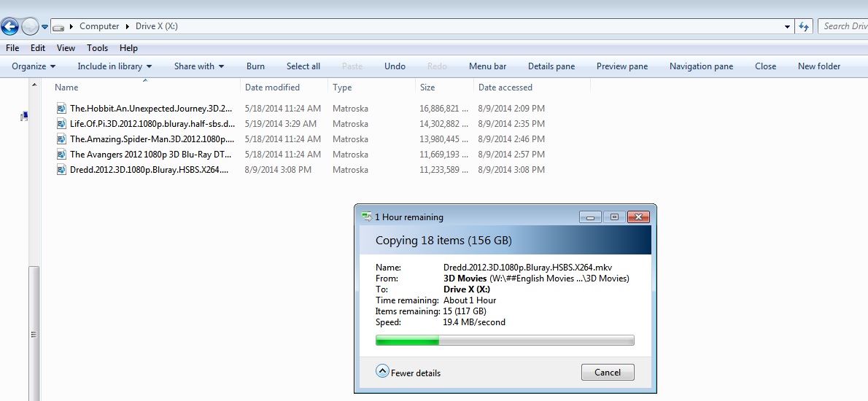The height and width of the screenshot is (401, 868).
Task: Select Life.Of.Pi.3D.2012 file name
Action: (152, 124)
